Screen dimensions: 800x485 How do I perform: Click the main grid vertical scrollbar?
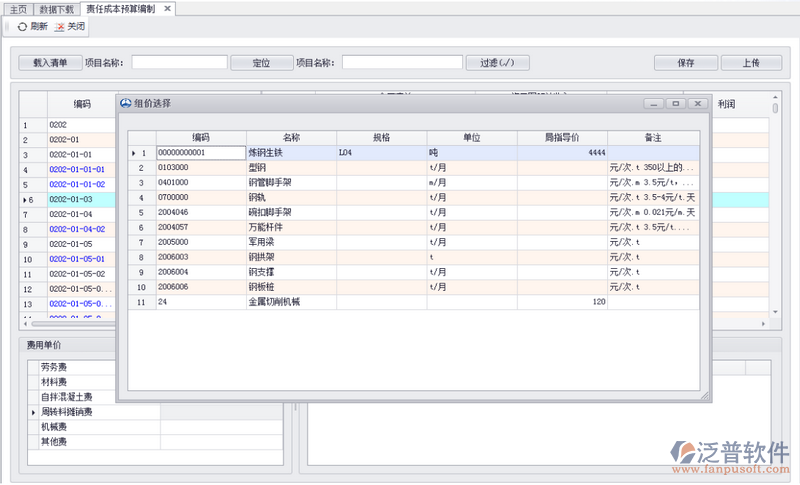pyautogui.click(x=775, y=107)
